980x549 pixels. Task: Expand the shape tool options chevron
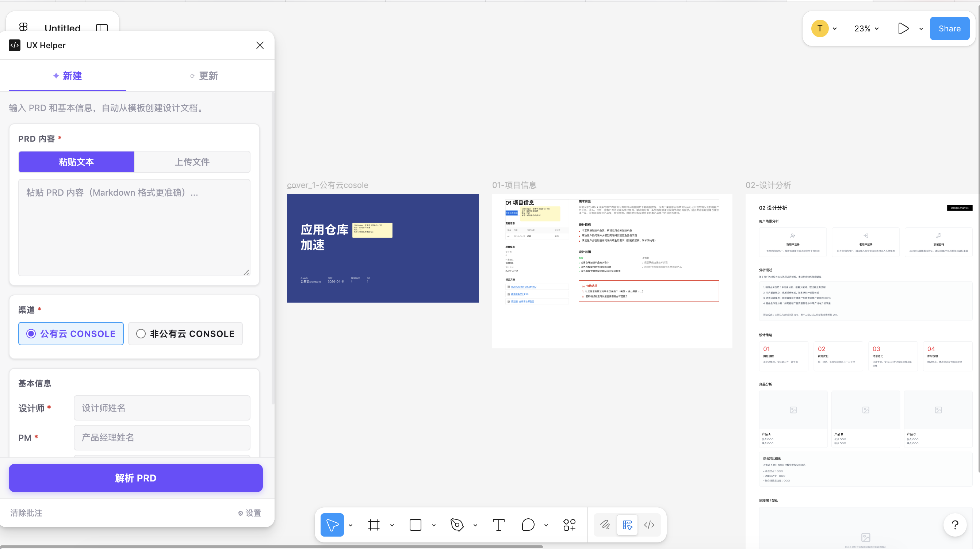click(x=433, y=525)
